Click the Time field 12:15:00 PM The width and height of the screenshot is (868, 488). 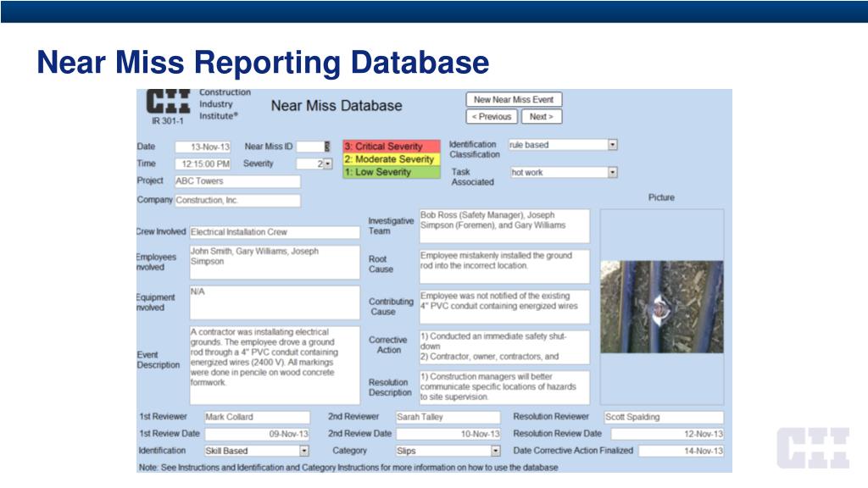tap(203, 164)
